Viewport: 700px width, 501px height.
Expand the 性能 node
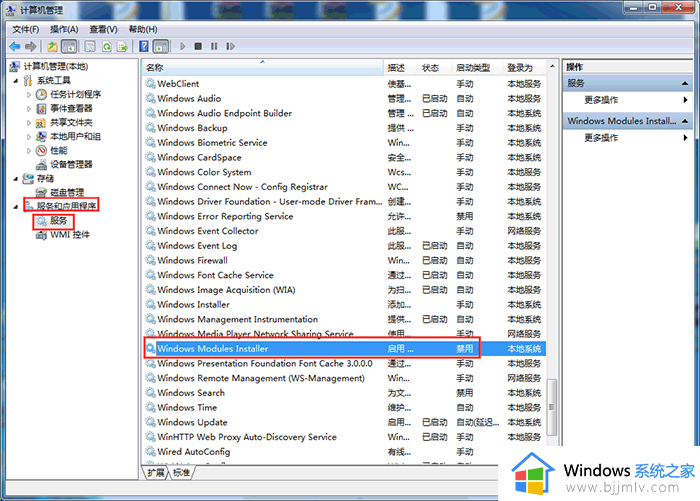click(x=29, y=150)
